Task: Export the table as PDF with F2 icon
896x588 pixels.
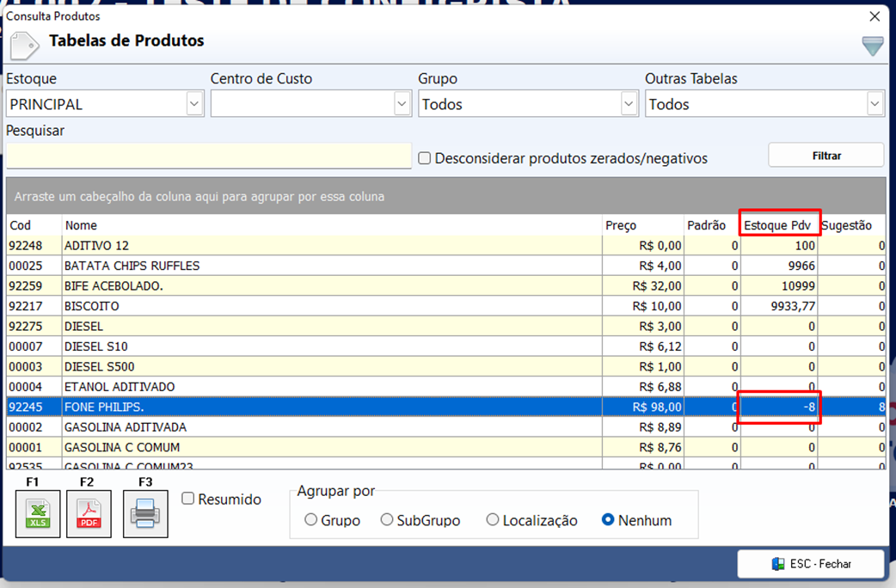Action: click(89, 514)
